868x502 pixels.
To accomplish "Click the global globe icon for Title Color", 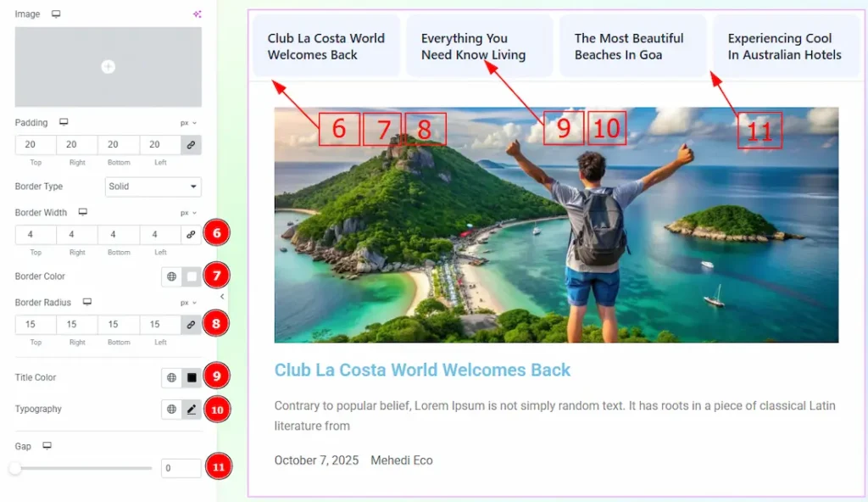I will [x=171, y=377].
